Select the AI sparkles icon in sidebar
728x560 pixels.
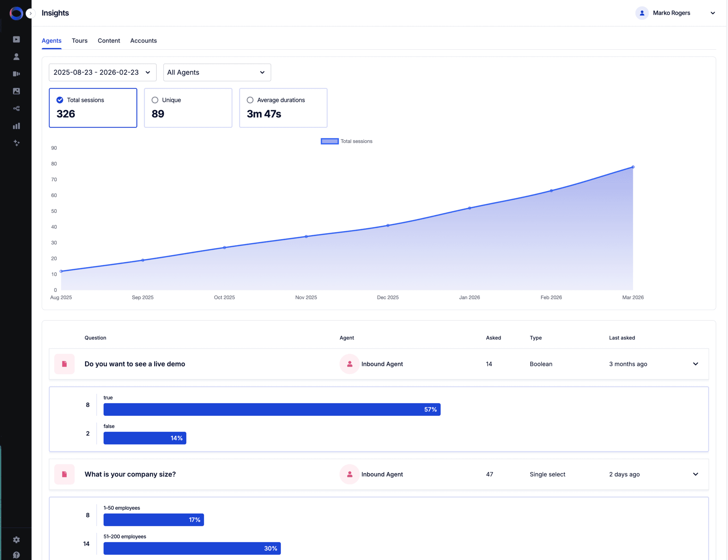pyautogui.click(x=16, y=143)
